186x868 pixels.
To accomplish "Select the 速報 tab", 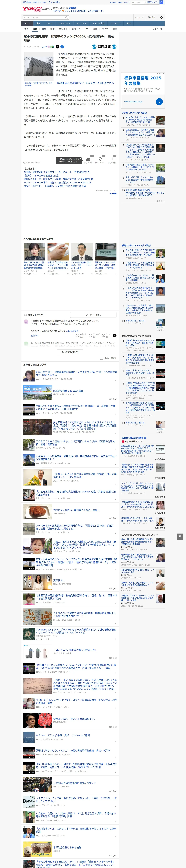I will (x=38, y=24).
